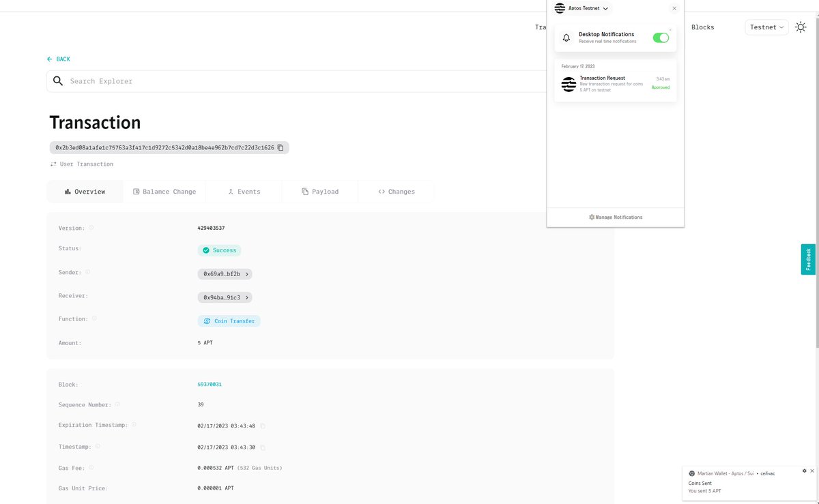819x504 pixels.
Task: Copy the Expiration Timestamp value via its icon
Action: [263, 426]
